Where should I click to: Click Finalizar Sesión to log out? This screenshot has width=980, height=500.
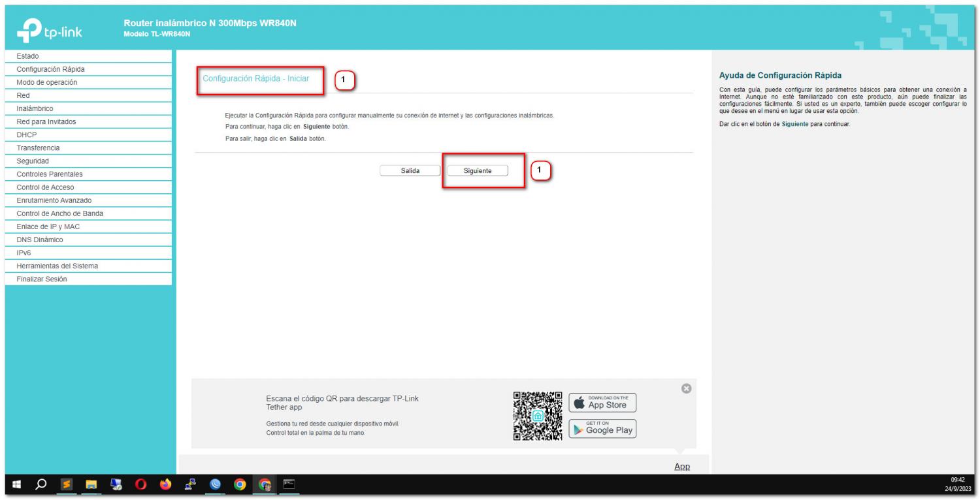tap(88, 279)
